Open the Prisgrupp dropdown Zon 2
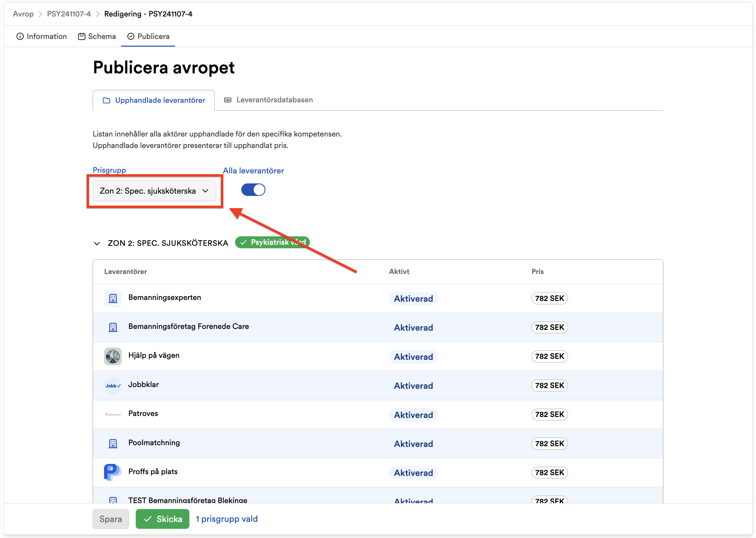The height and width of the screenshot is (538, 756). pyautogui.click(x=154, y=191)
